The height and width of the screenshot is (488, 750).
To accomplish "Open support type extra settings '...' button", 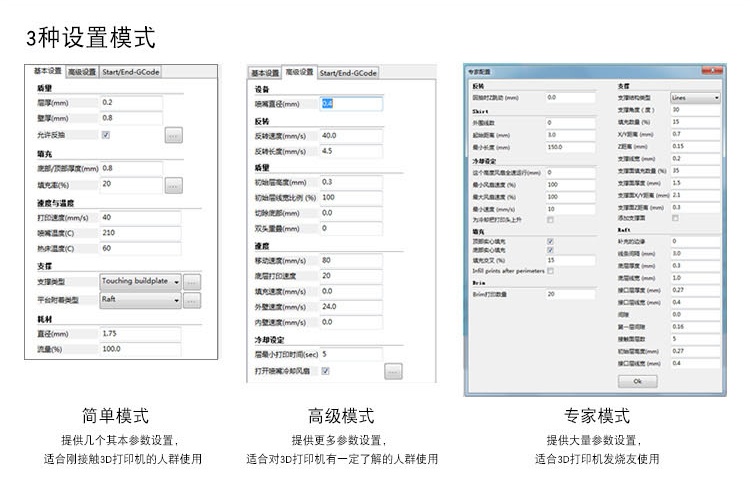I will click(192, 282).
